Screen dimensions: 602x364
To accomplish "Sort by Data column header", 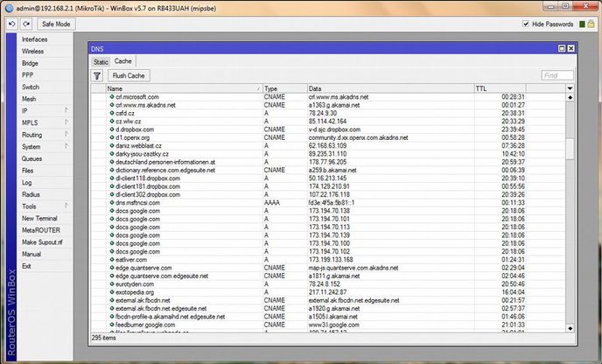I will coord(390,88).
